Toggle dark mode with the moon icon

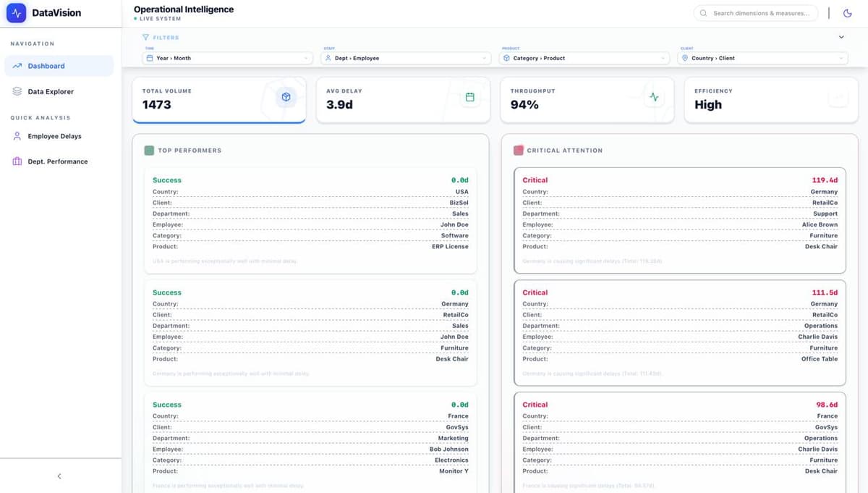click(x=846, y=12)
